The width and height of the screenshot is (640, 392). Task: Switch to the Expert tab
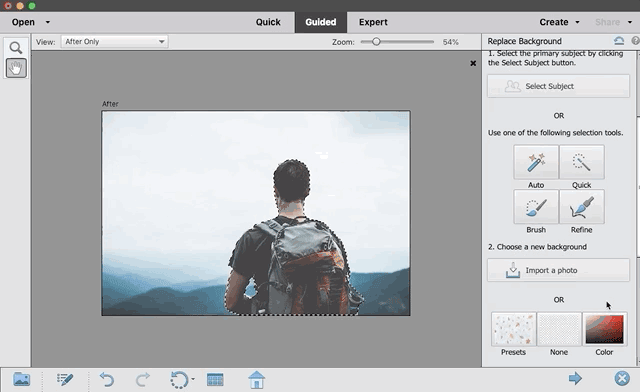pyautogui.click(x=373, y=22)
